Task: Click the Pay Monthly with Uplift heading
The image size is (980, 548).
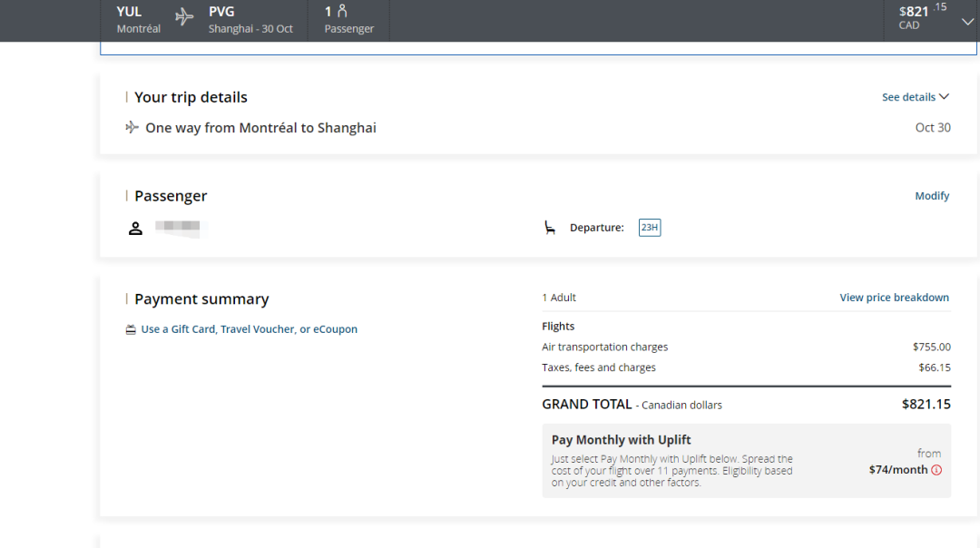Action: 621,440
